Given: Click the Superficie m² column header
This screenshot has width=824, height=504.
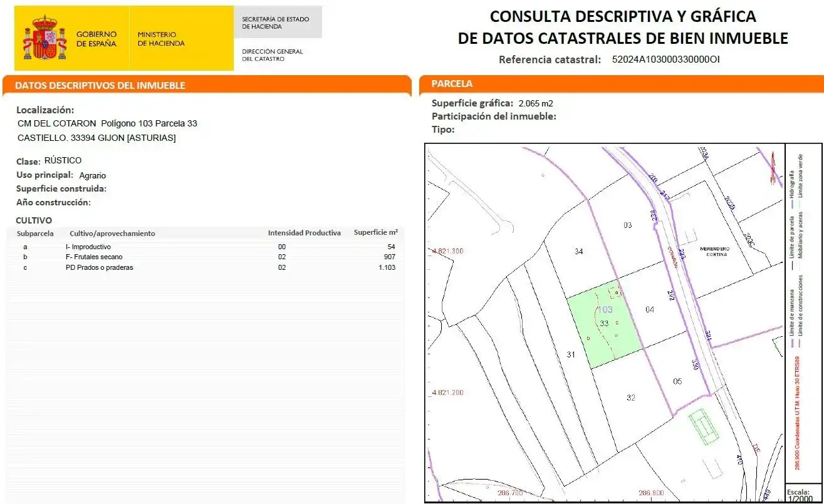Looking at the screenshot, I should 376,232.
